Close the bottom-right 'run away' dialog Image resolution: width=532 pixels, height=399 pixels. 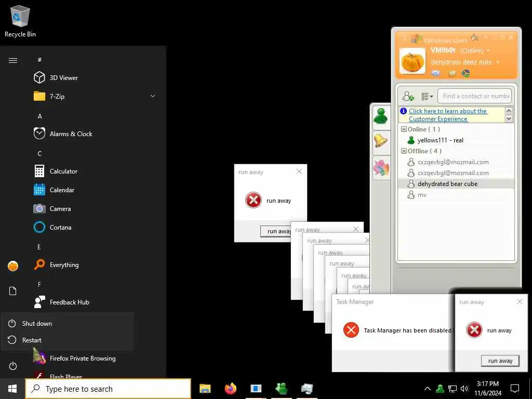[x=520, y=302]
